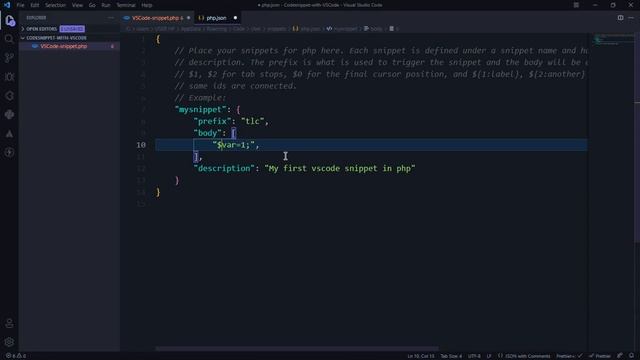Click the "mysnippet" key in code
This screenshot has width=640, height=360.
coord(200,109)
